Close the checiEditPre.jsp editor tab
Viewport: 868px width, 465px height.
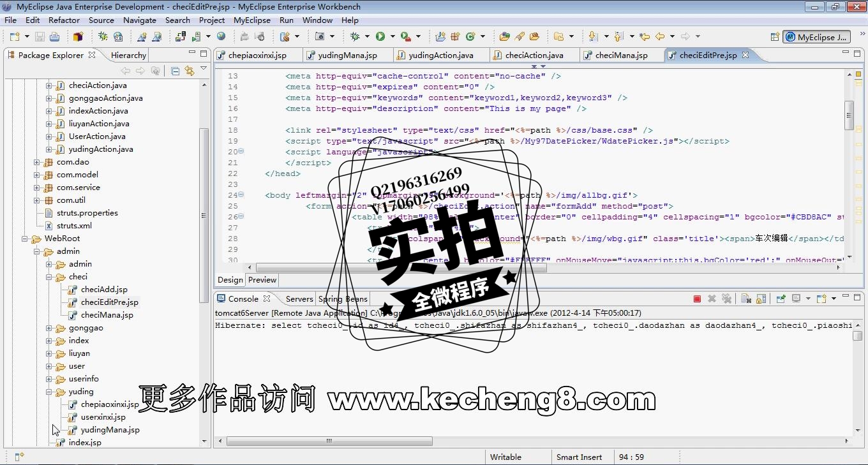pyautogui.click(x=745, y=55)
